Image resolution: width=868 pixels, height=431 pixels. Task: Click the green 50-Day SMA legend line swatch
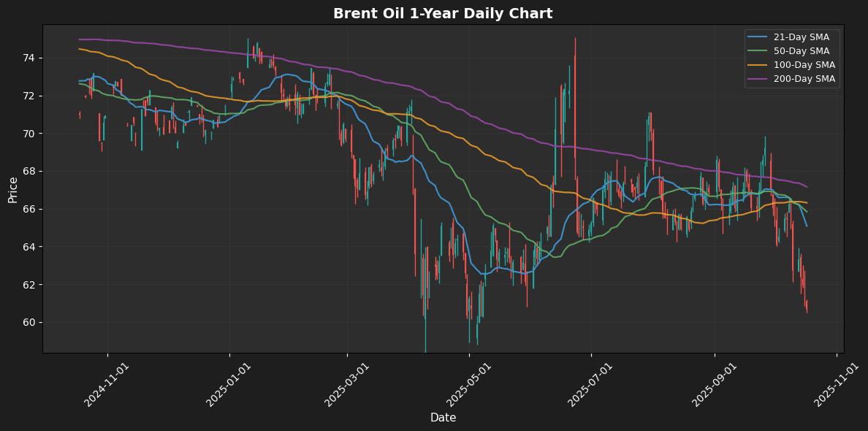(759, 51)
